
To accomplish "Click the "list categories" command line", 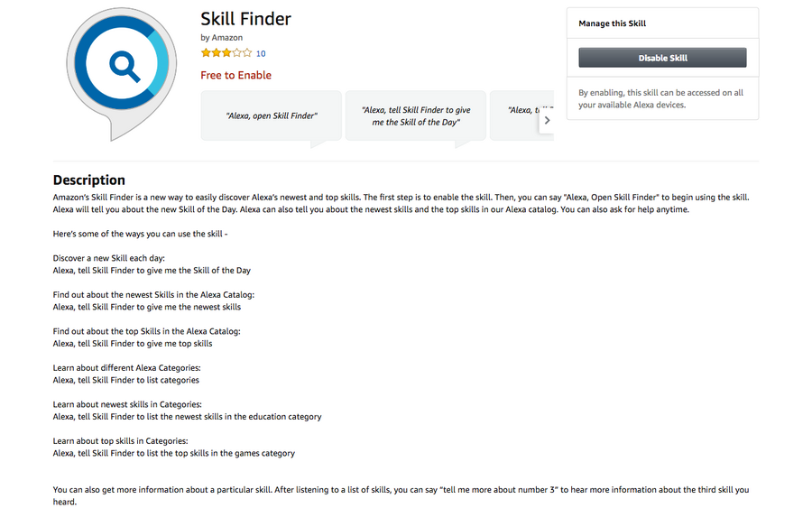I will pyautogui.click(x=126, y=380).
